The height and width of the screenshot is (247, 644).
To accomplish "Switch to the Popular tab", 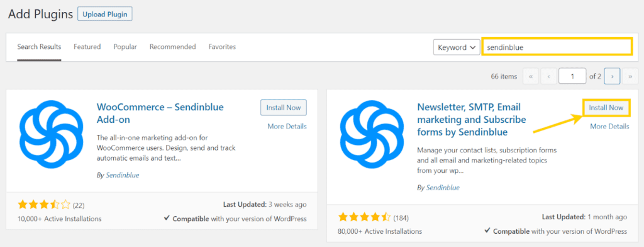I will coord(125,47).
